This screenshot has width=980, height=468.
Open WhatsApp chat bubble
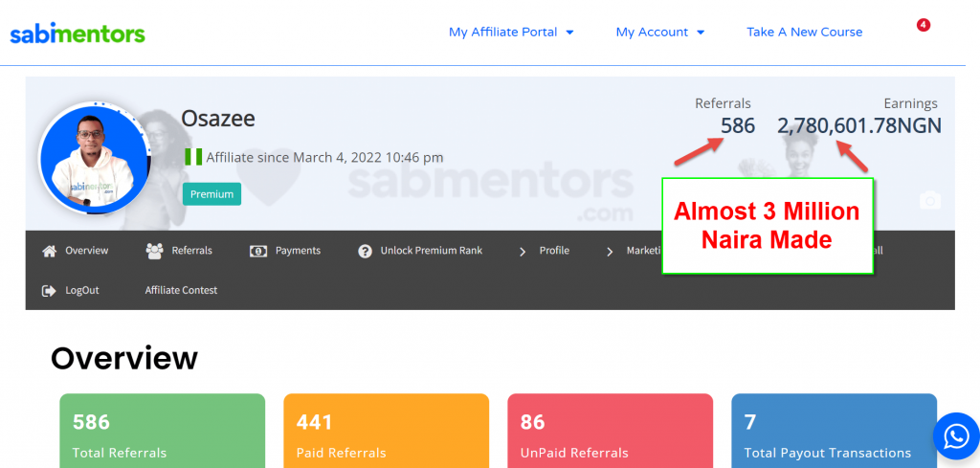click(956, 436)
